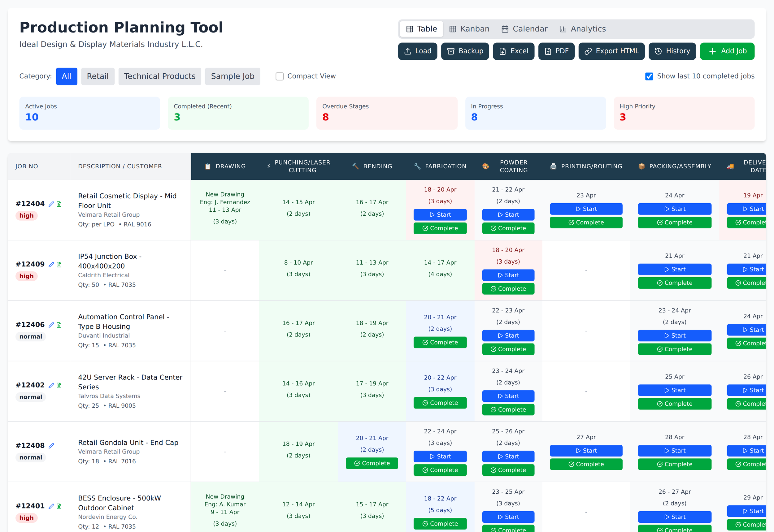Click the edit pencil icon for job #12401

click(x=52, y=506)
